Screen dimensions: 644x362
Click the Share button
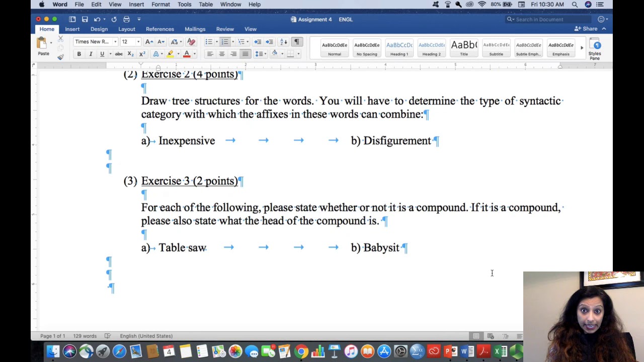click(x=586, y=29)
